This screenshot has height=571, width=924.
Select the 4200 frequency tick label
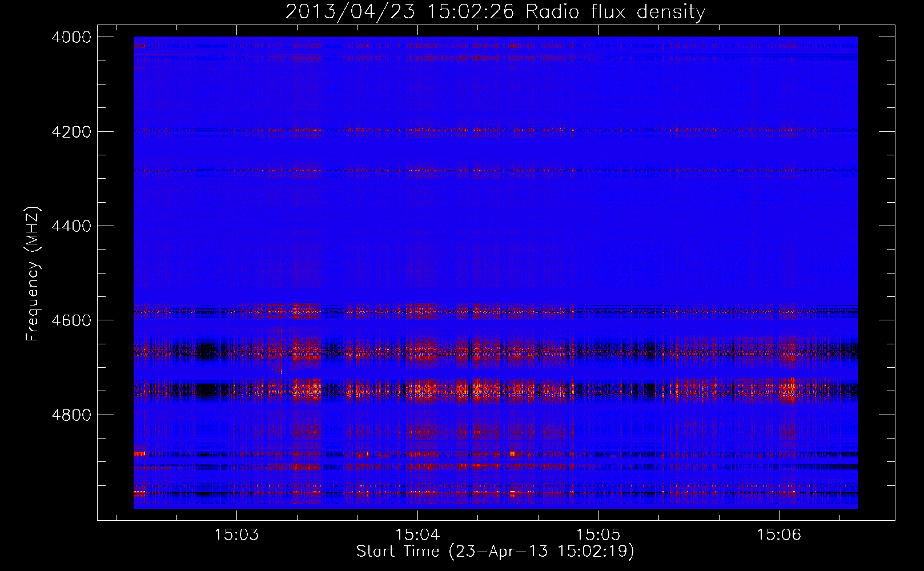(71, 132)
